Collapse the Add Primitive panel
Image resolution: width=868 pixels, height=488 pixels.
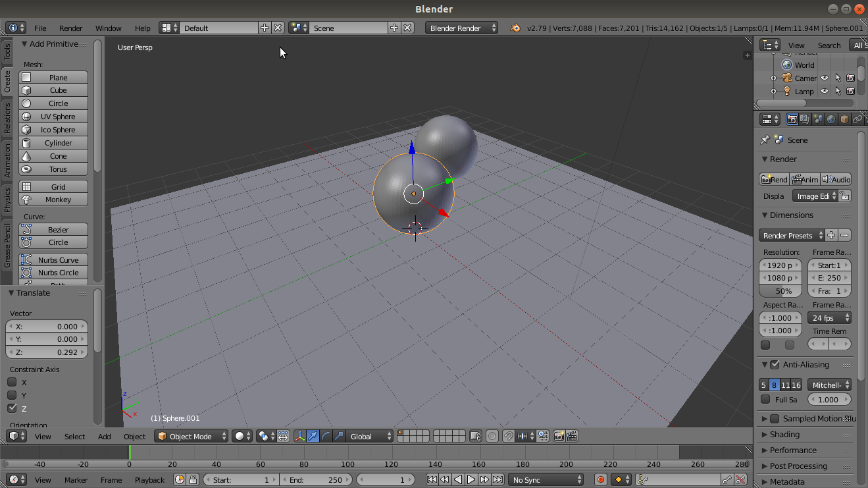tap(24, 44)
